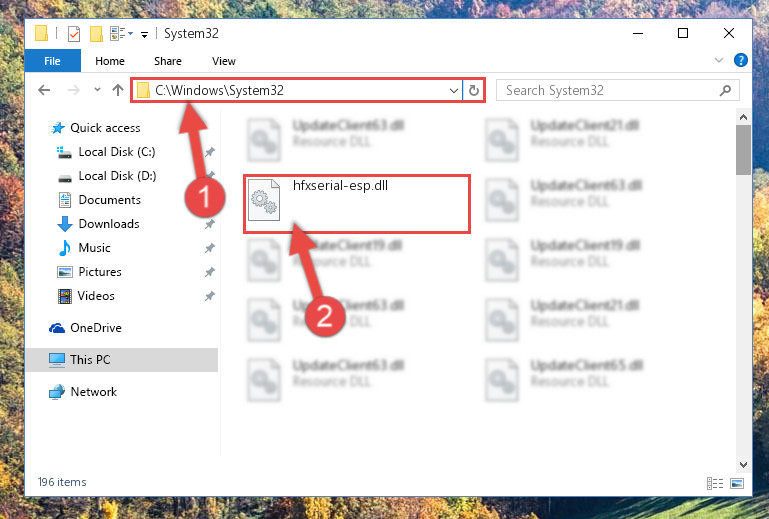
Task: Select This PC in navigation pane
Action: pos(121,360)
